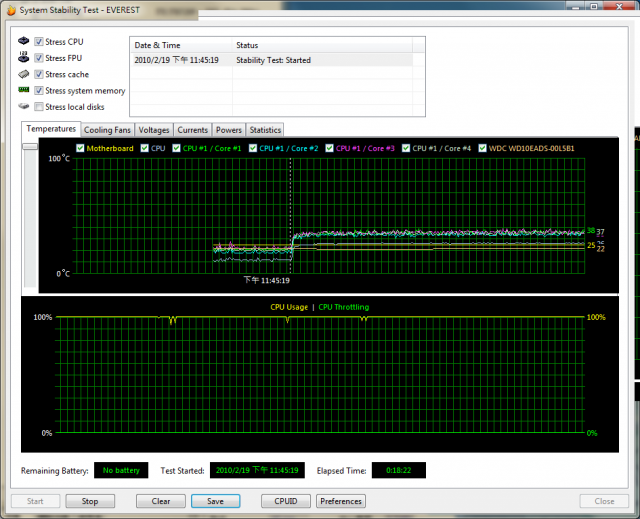Click the CPU Throttling graph label
This screenshot has width=640, height=519.
pyautogui.click(x=344, y=307)
